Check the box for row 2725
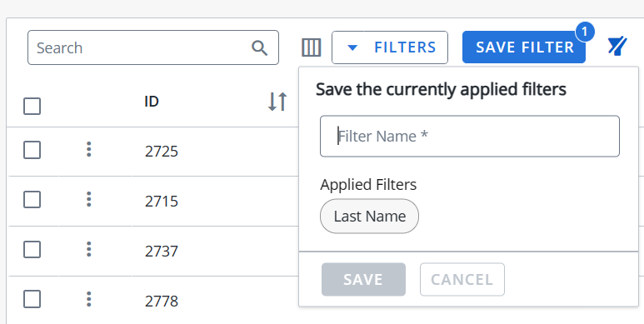Viewport: 644px width, 324px height. click(32, 150)
